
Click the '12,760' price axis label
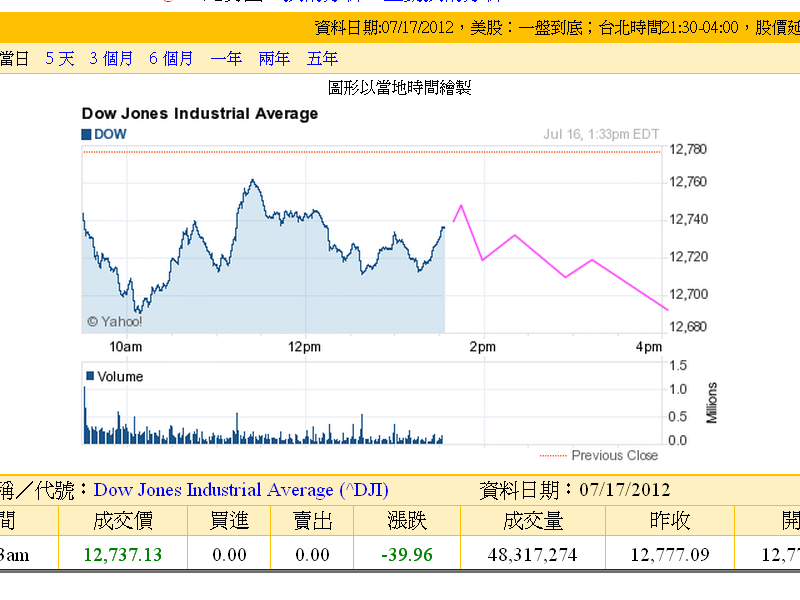[x=688, y=182]
